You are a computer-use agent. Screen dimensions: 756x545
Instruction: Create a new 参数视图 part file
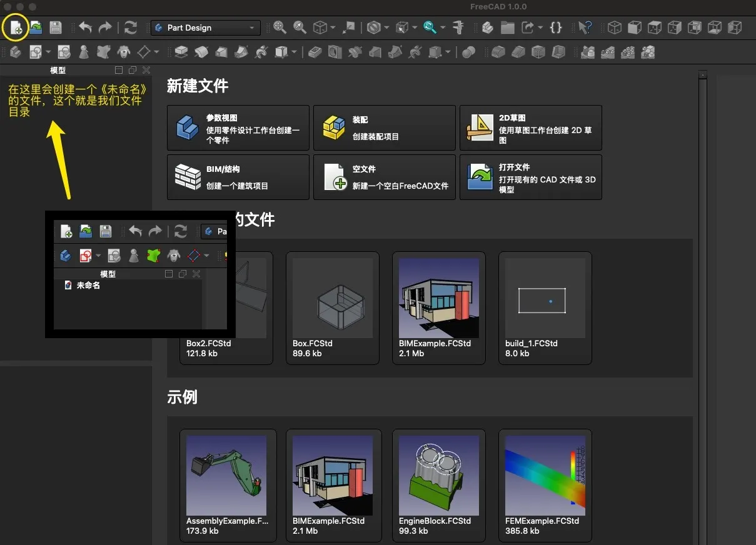click(x=238, y=128)
